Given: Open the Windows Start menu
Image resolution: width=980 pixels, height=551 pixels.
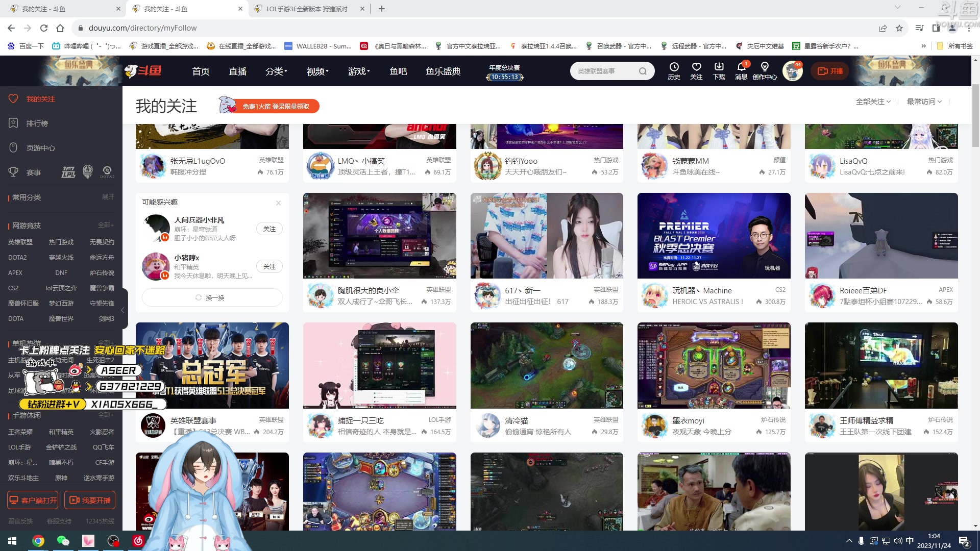Looking at the screenshot, I should click(x=12, y=541).
